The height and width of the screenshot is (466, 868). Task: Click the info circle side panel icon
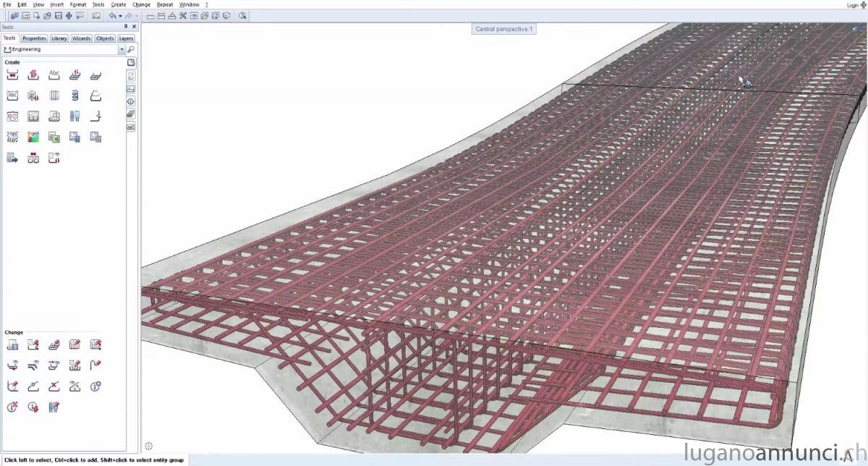(x=131, y=101)
